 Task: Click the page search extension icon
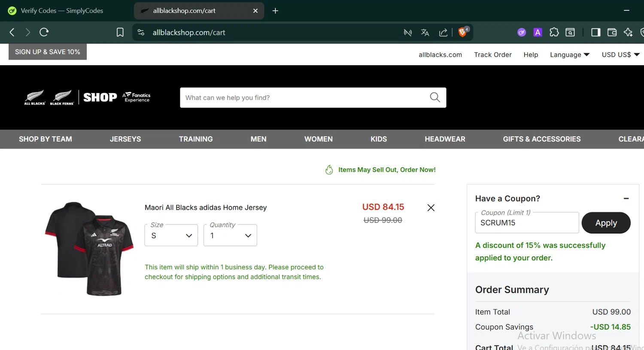tap(570, 32)
